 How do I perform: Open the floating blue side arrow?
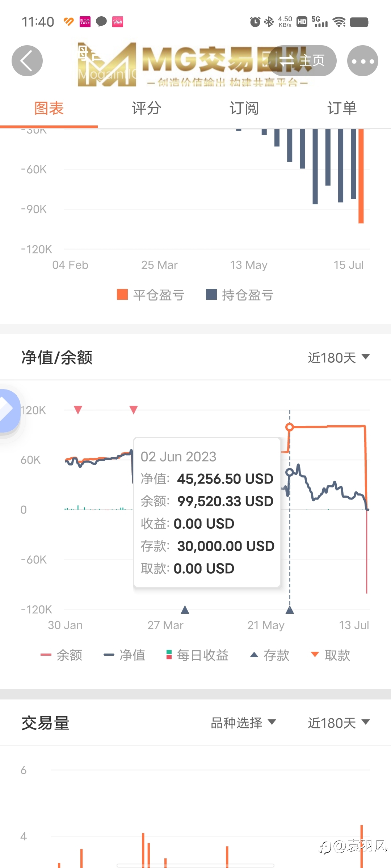(9, 410)
